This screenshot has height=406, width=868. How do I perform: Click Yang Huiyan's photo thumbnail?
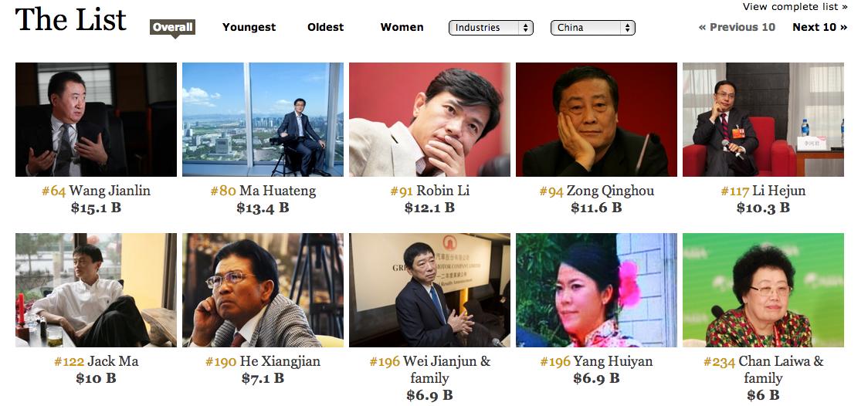596,290
